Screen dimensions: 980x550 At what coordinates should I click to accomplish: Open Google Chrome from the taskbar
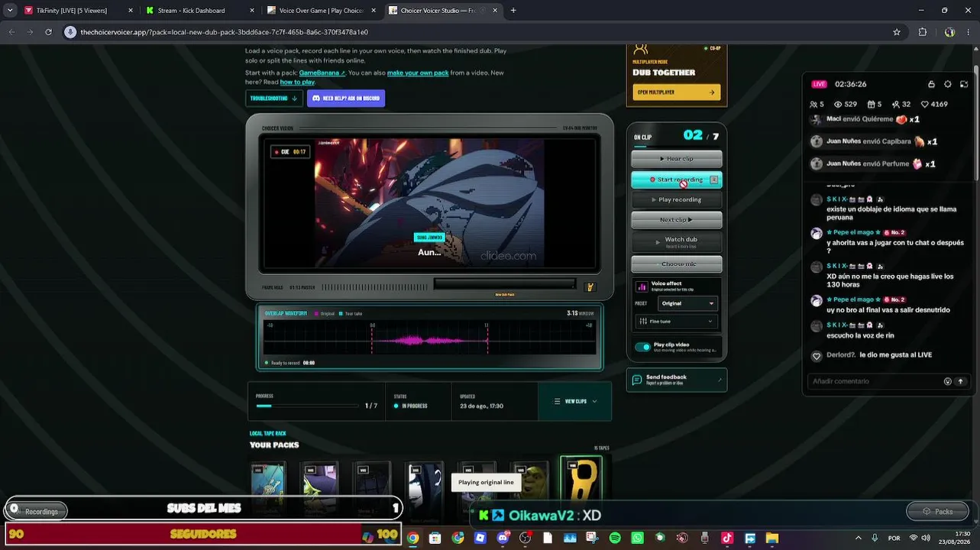[x=412, y=538]
